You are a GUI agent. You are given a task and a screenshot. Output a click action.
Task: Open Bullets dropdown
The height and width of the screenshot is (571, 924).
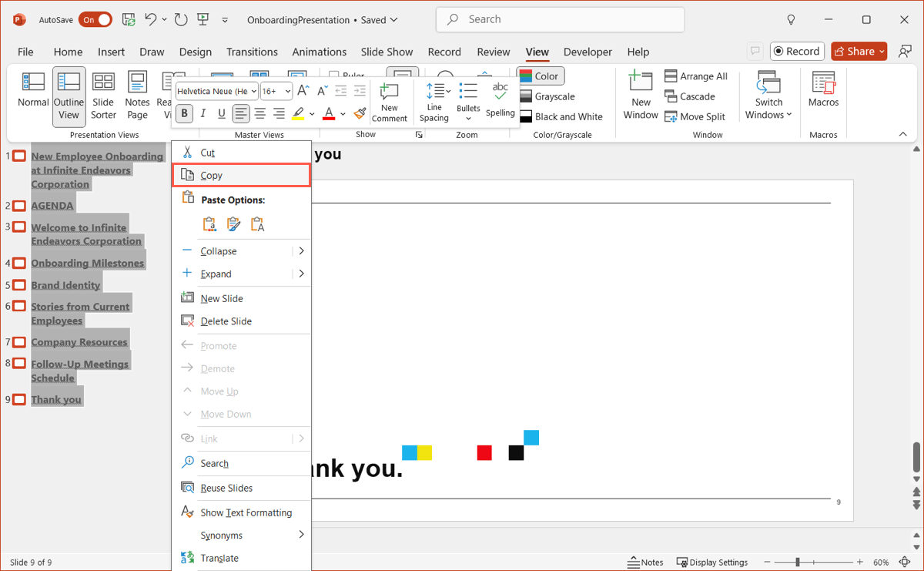(x=468, y=102)
